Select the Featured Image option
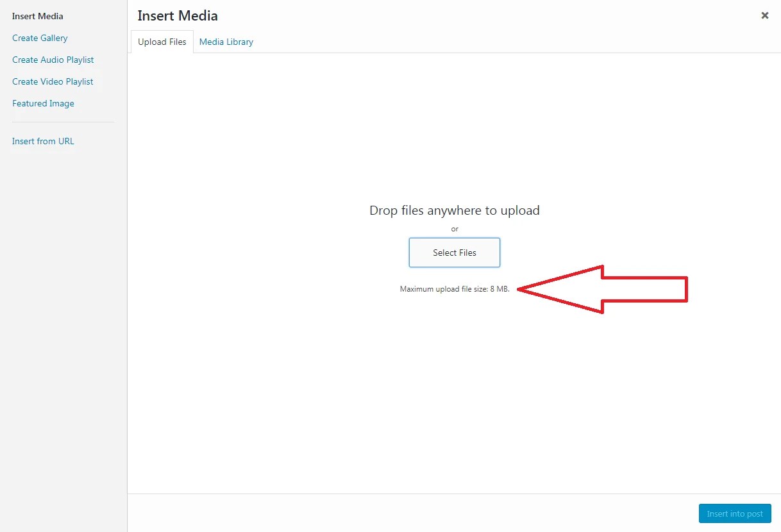 pos(43,103)
